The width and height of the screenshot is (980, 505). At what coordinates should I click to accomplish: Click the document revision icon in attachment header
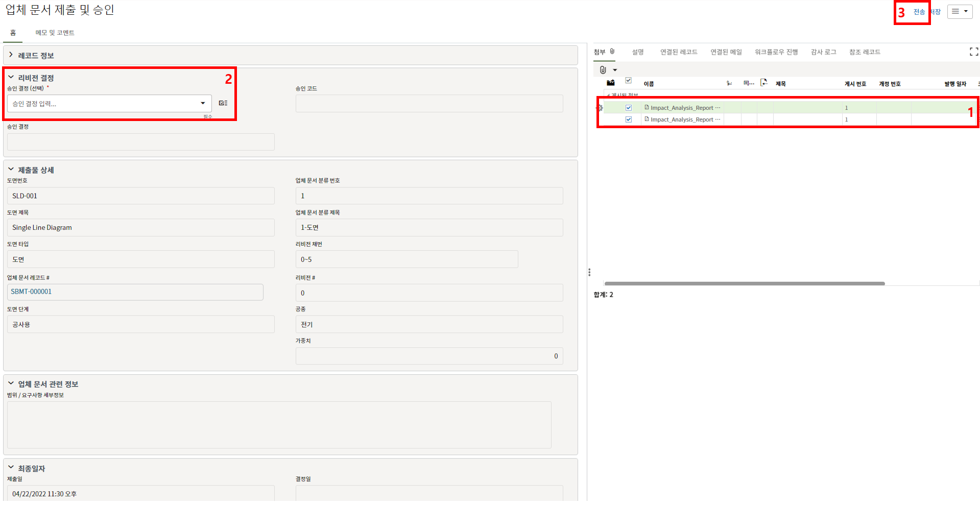click(763, 83)
